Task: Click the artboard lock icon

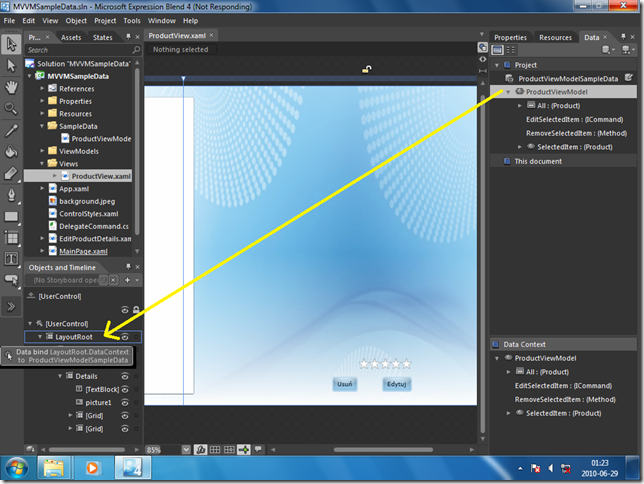Action: click(x=367, y=69)
